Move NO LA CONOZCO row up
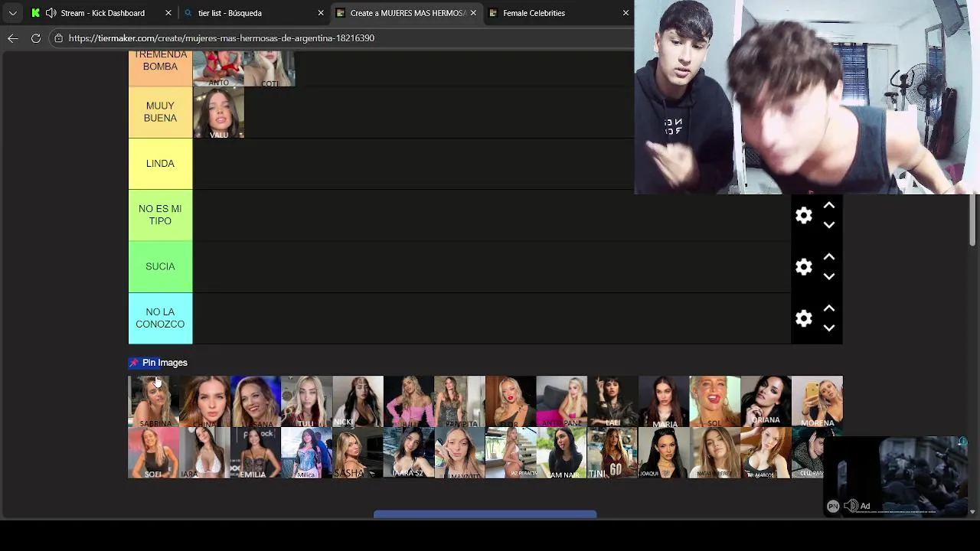 click(x=828, y=308)
